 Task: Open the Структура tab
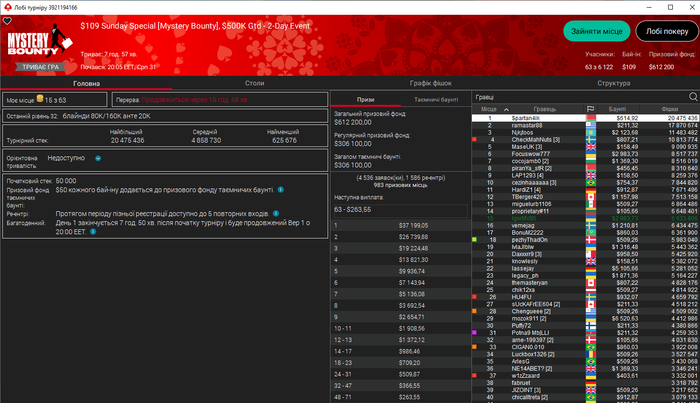coord(613,83)
